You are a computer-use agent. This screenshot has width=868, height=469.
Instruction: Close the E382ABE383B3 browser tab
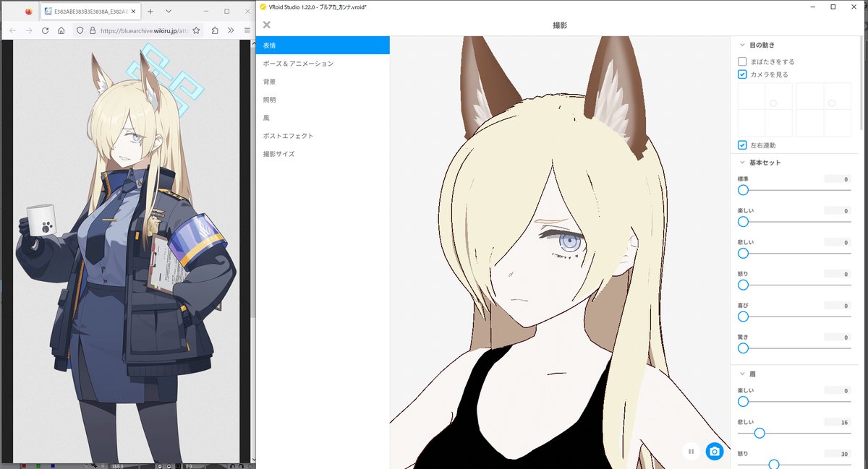point(134,12)
